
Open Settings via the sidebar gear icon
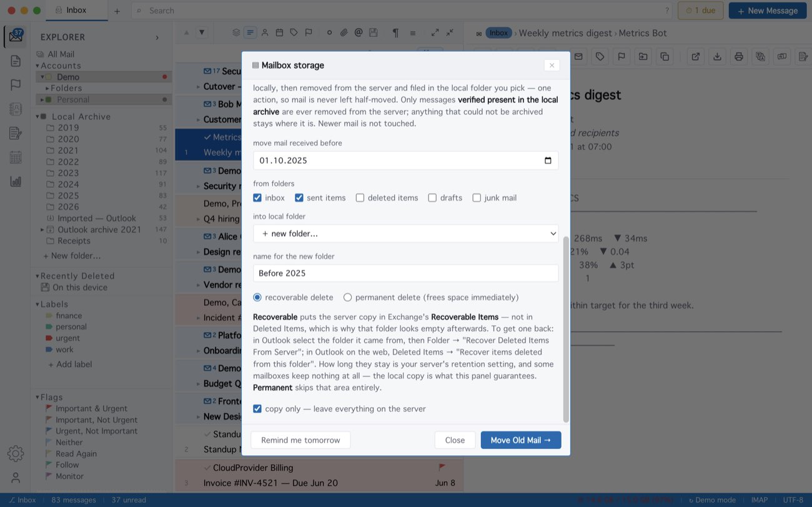coord(16,453)
